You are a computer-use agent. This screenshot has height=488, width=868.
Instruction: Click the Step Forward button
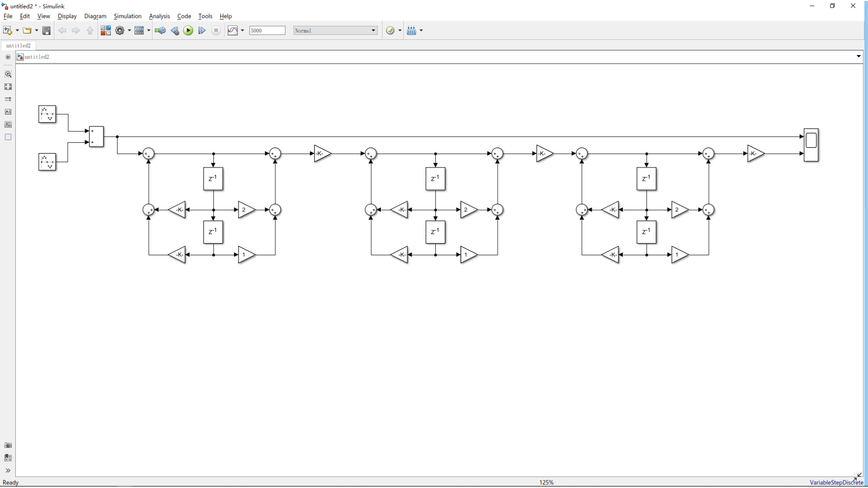click(202, 30)
